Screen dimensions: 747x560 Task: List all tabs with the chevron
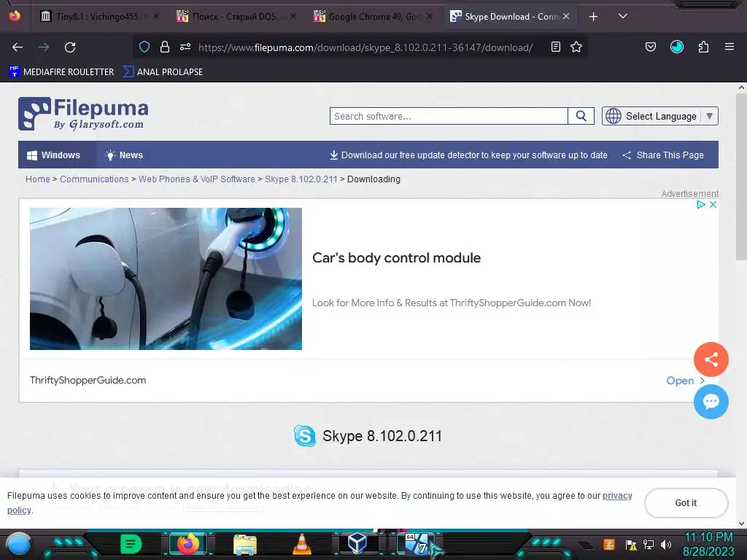click(623, 16)
